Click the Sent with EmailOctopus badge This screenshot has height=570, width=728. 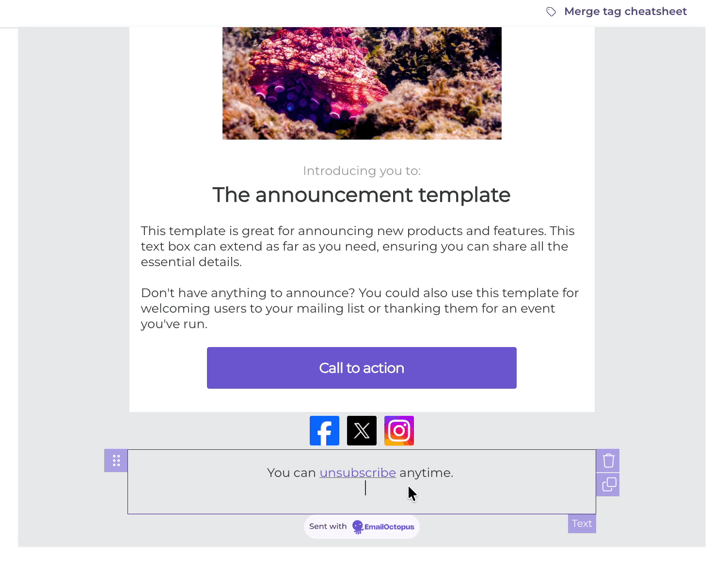tap(362, 526)
